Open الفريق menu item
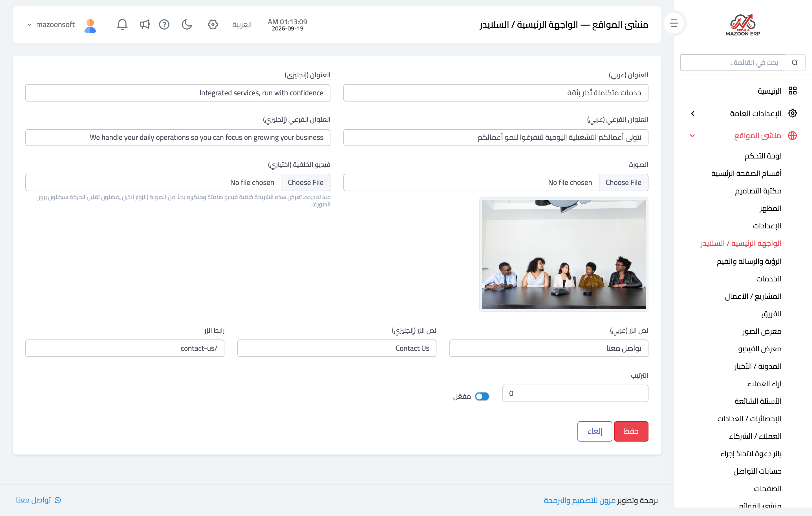812x516 pixels. point(771,314)
